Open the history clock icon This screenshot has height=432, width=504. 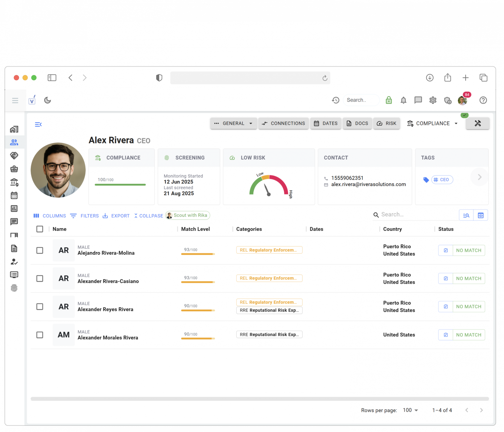[x=335, y=100]
